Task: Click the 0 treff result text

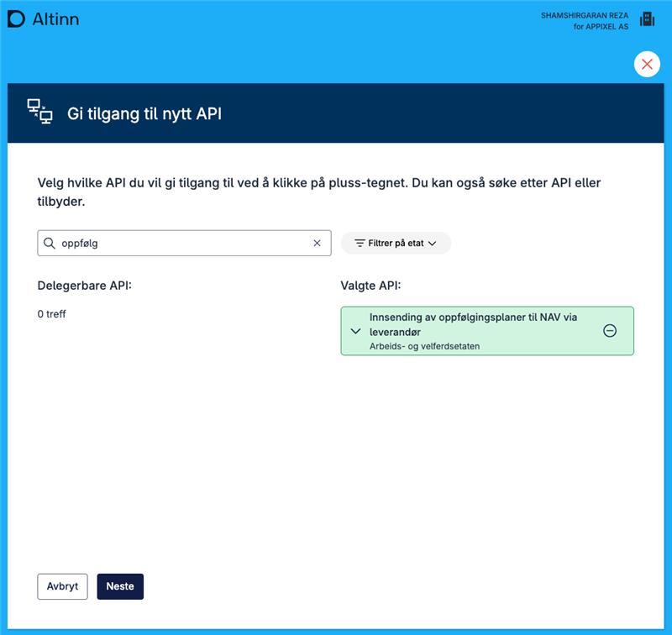Action: 51,314
